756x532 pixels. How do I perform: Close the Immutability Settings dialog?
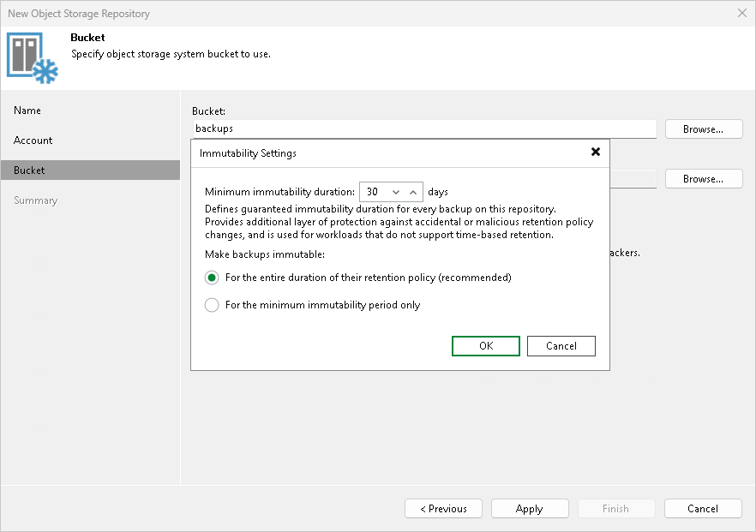pos(596,152)
